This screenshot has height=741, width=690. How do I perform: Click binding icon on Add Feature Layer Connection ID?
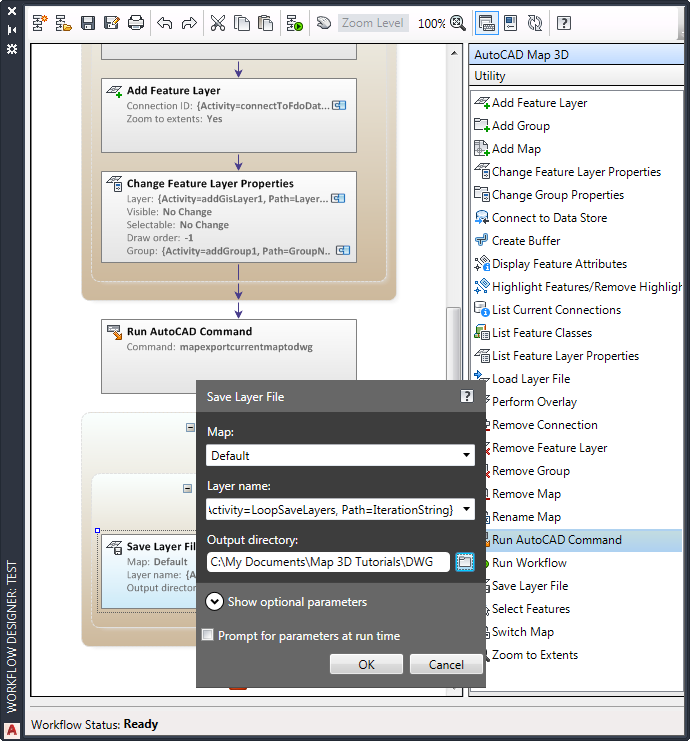click(x=339, y=105)
